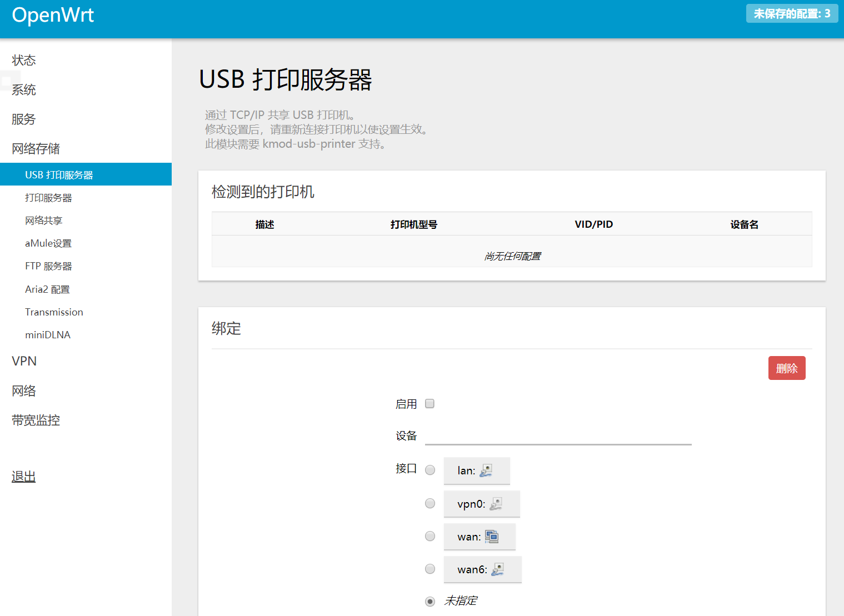This screenshot has width=844, height=616.
Task: Click the 设备名 column header
Action: tap(744, 224)
